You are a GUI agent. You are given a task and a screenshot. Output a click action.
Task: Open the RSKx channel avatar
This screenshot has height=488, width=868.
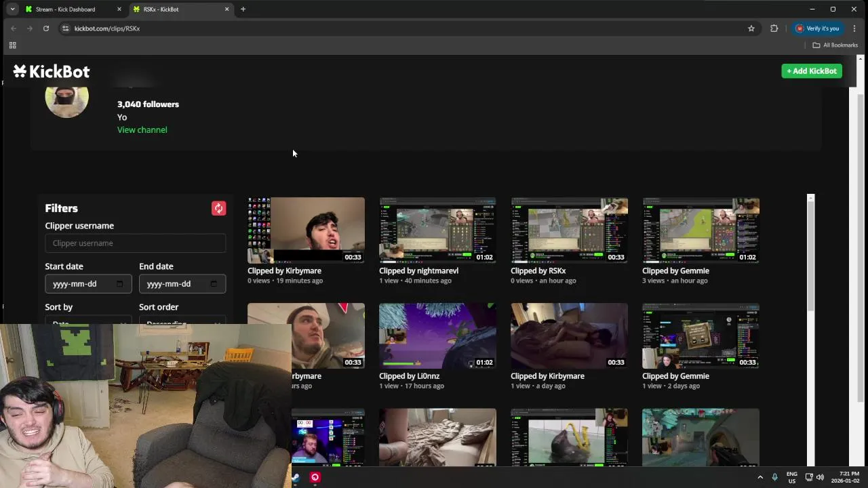click(x=66, y=100)
